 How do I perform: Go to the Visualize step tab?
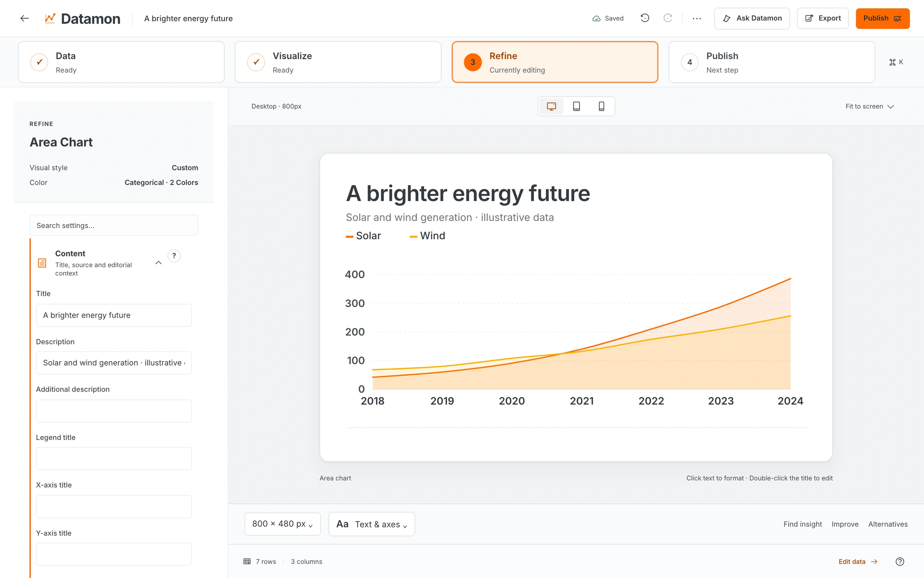click(x=338, y=62)
